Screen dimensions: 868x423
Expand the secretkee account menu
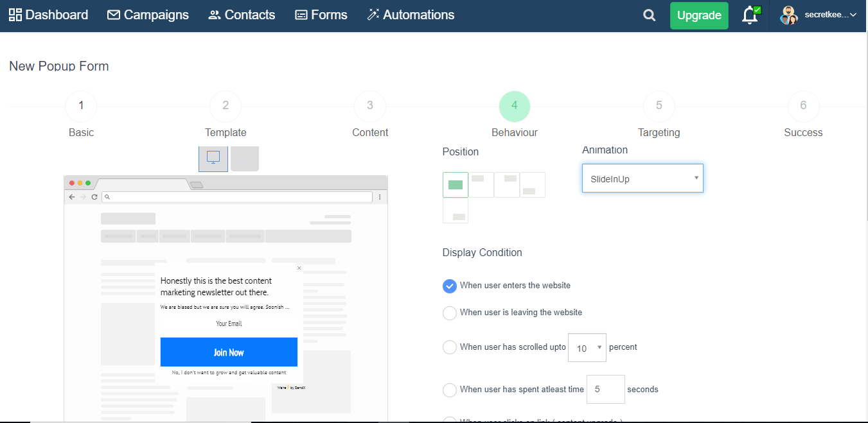click(x=819, y=15)
